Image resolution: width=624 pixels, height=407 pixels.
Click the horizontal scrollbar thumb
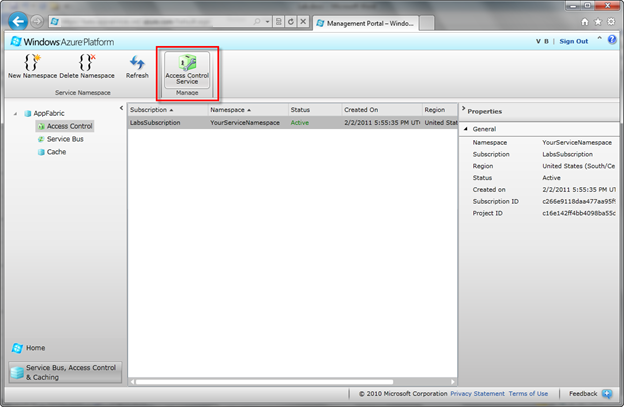click(264, 382)
